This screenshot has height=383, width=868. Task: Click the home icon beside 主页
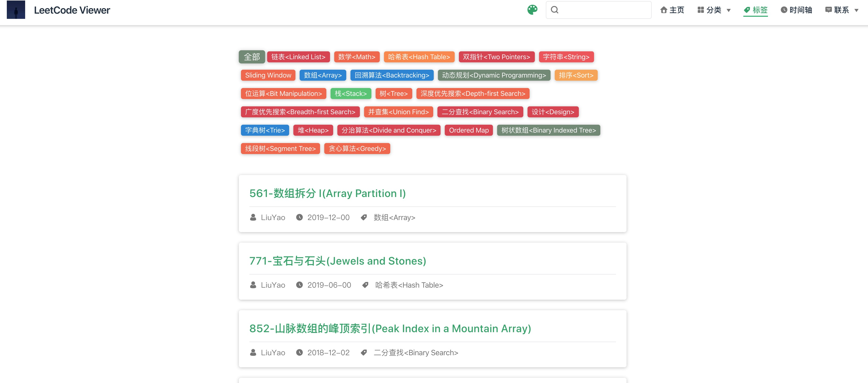(663, 10)
